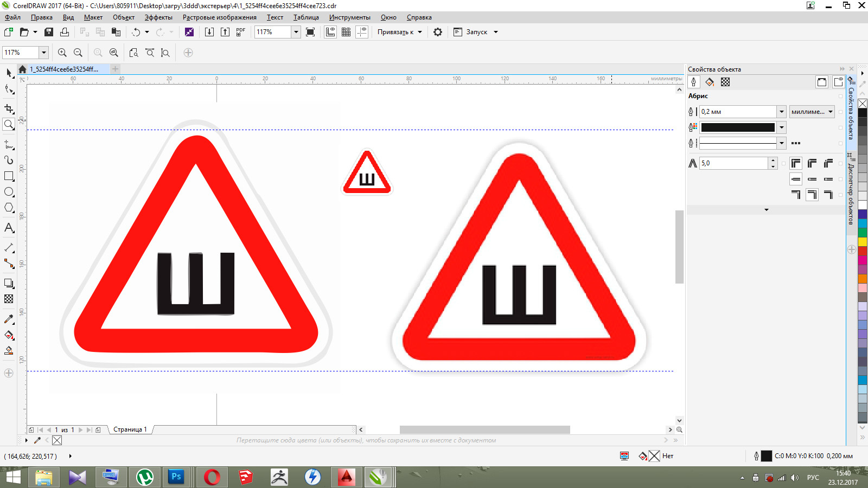Open the outline units dropdown

click(x=812, y=112)
